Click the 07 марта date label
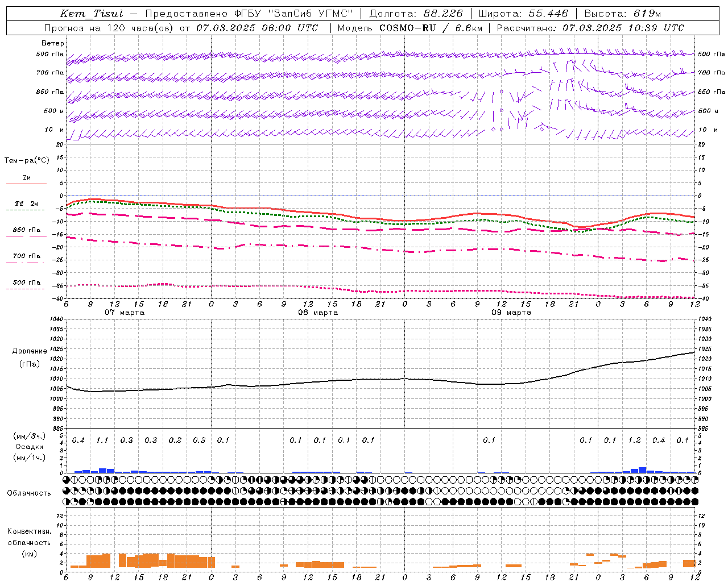Viewport: 728px width, 582px height. [125, 313]
